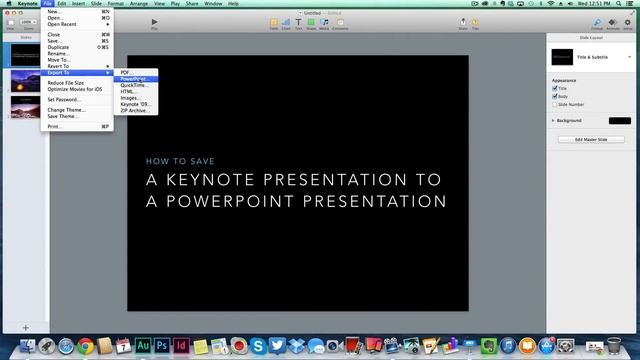Click the Share toolbar icon
Screen dimensions: 640x360
[463, 22]
